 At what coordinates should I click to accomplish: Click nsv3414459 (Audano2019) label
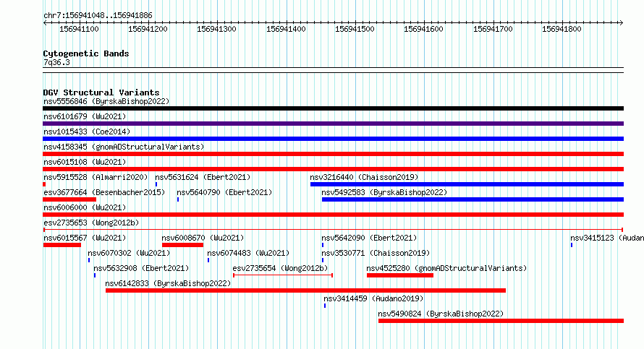pos(373,298)
